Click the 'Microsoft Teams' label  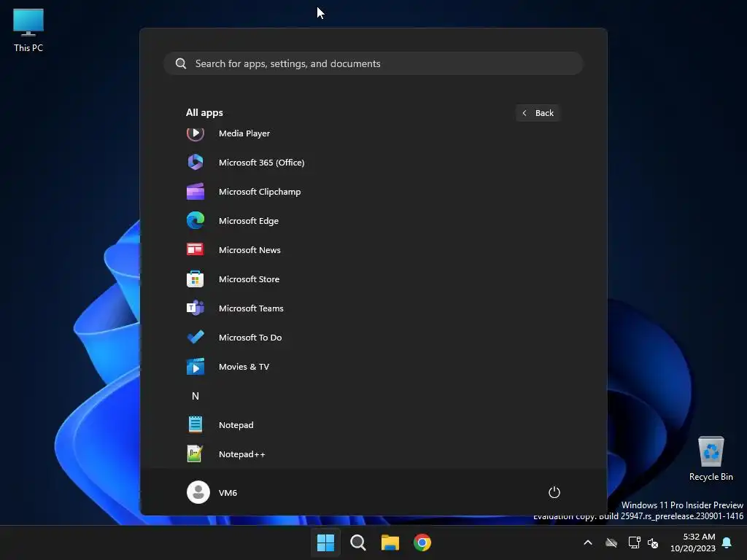click(251, 308)
